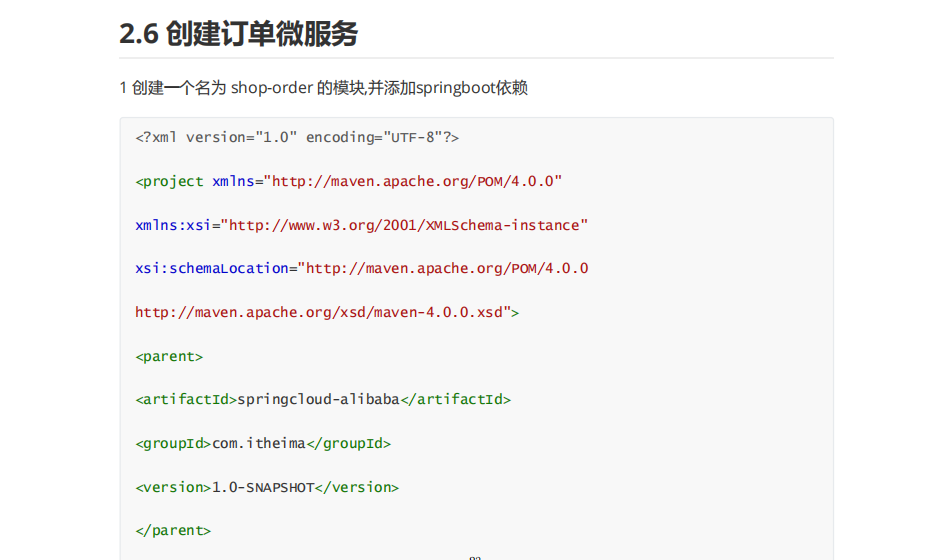Click the sentence mentioning the shop-order module

click(324, 88)
